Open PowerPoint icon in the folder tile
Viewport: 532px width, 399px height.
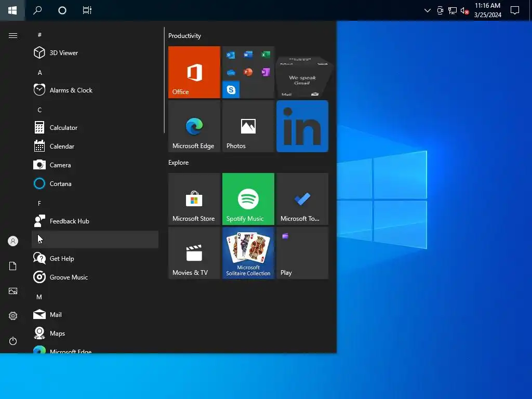pos(248,72)
